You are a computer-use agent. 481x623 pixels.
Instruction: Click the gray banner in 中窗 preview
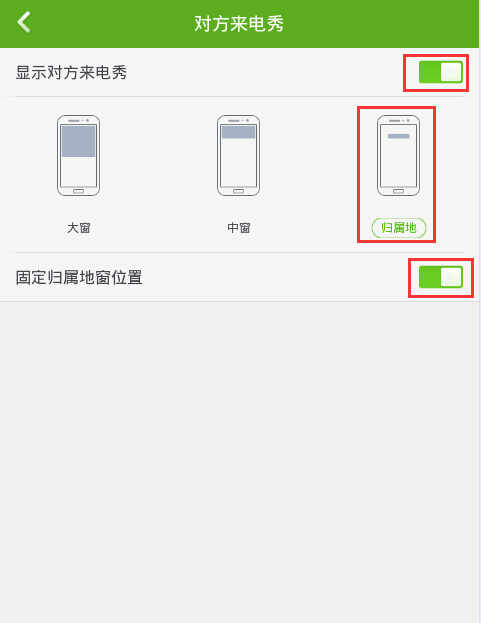(238, 132)
